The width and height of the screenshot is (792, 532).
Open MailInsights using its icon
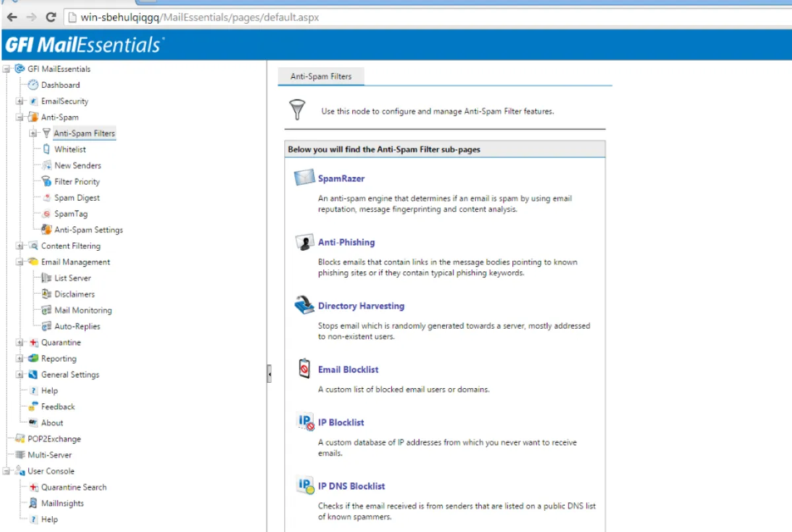(x=34, y=503)
